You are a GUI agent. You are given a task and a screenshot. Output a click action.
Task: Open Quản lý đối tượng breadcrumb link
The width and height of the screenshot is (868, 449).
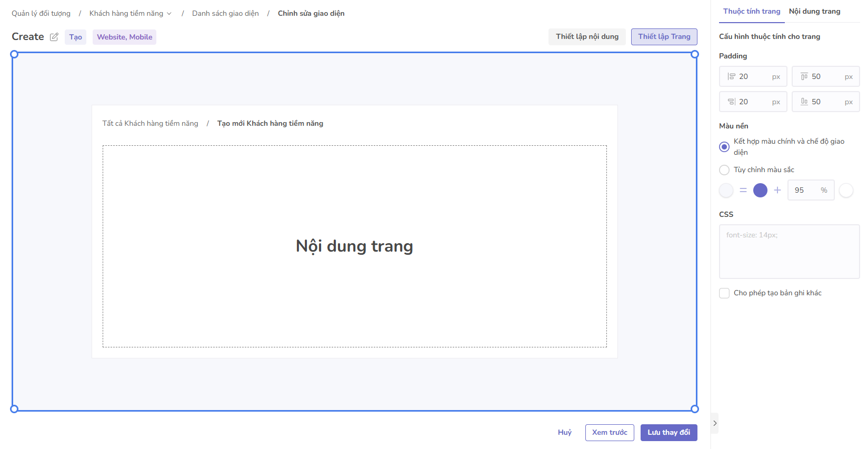coord(41,13)
